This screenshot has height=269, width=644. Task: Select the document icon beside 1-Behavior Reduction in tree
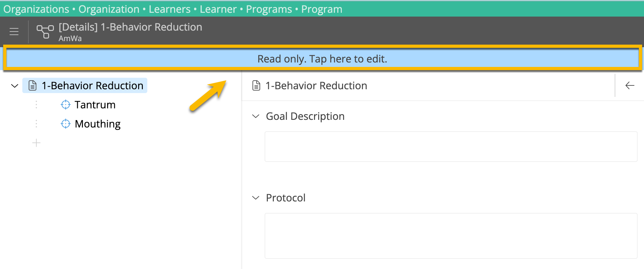click(32, 85)
